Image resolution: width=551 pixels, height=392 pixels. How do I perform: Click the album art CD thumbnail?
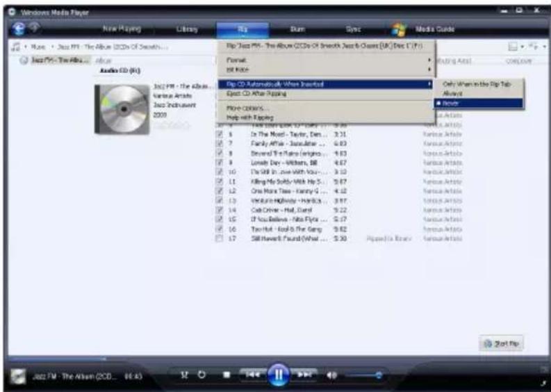pyautogui.click(x=122, y=109)
